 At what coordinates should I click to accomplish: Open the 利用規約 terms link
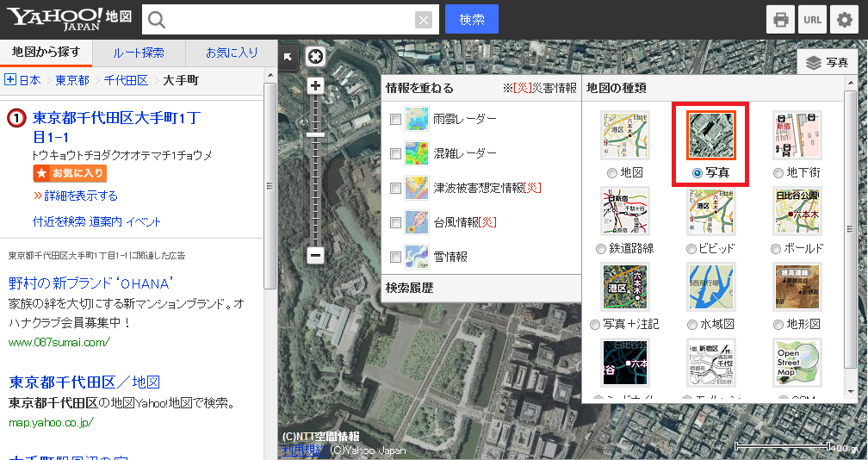click(304, 451)
